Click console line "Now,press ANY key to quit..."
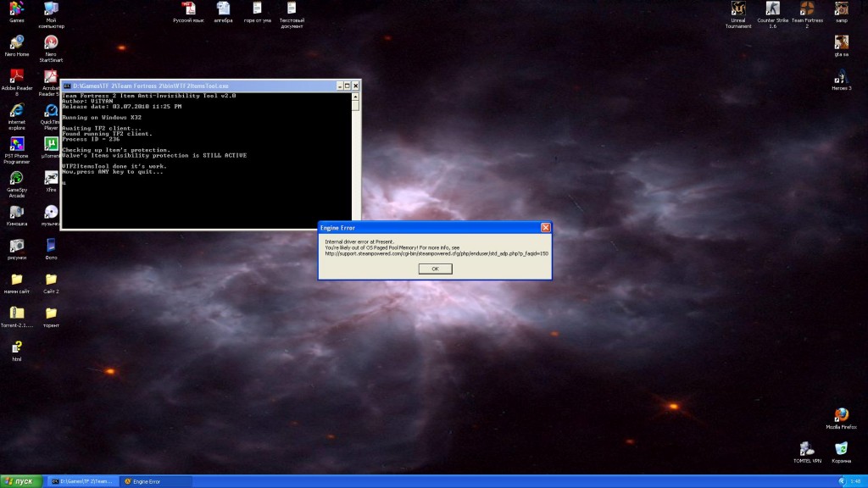 (x=113, y=171)
